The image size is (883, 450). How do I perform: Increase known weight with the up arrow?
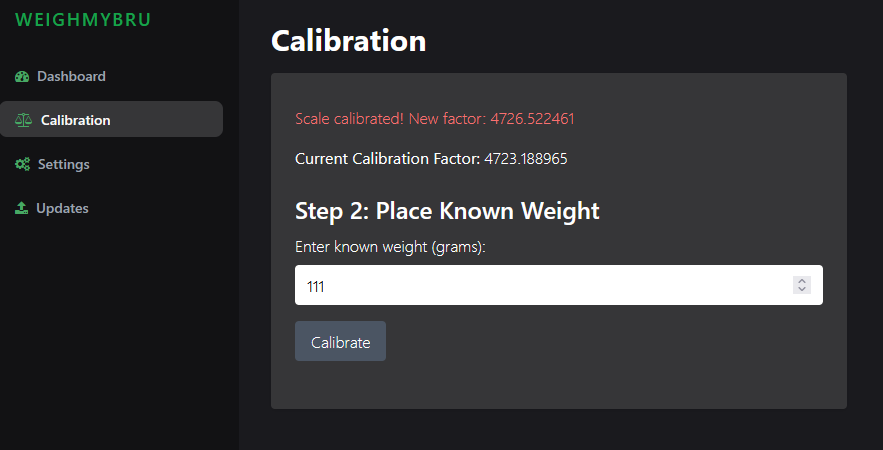[x=801, y=281]
